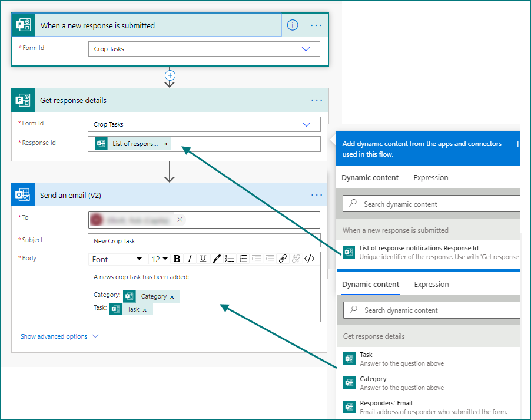
Task: Open the Font dropdown
Action: tap(117, 259)
